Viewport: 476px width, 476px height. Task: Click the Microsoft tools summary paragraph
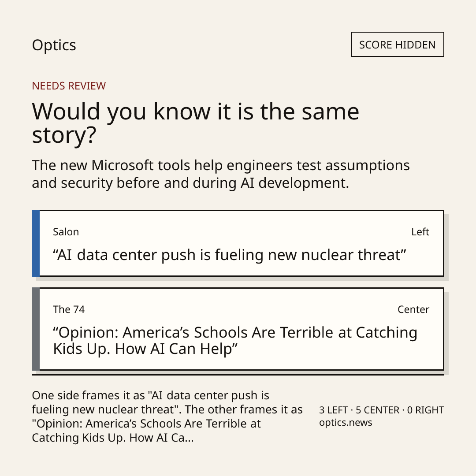[x=221, y=174]
